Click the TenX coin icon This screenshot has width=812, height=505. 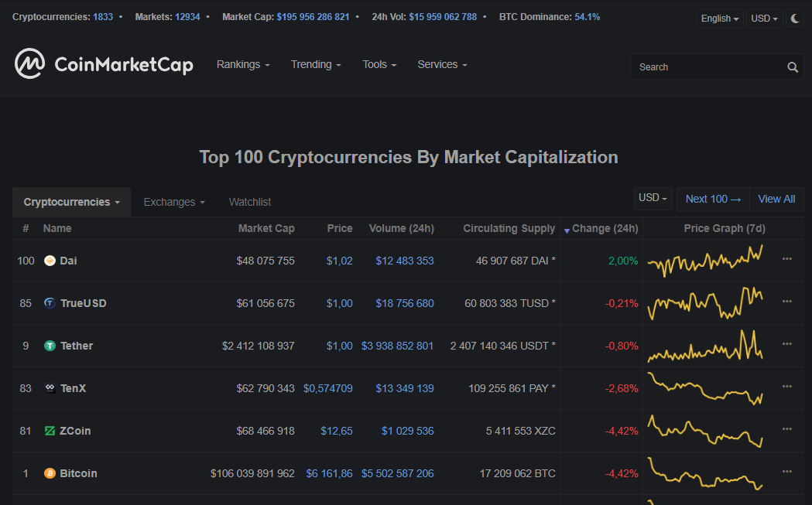click(x=50, y=388)
